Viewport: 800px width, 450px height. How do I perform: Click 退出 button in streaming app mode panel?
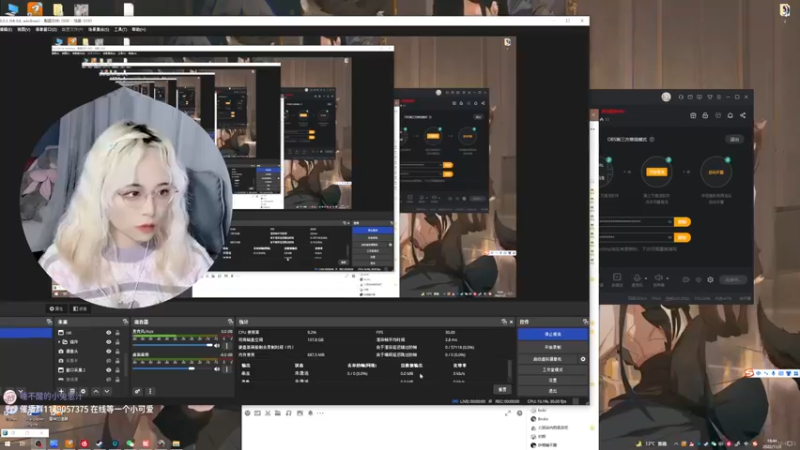click(735, 139)
